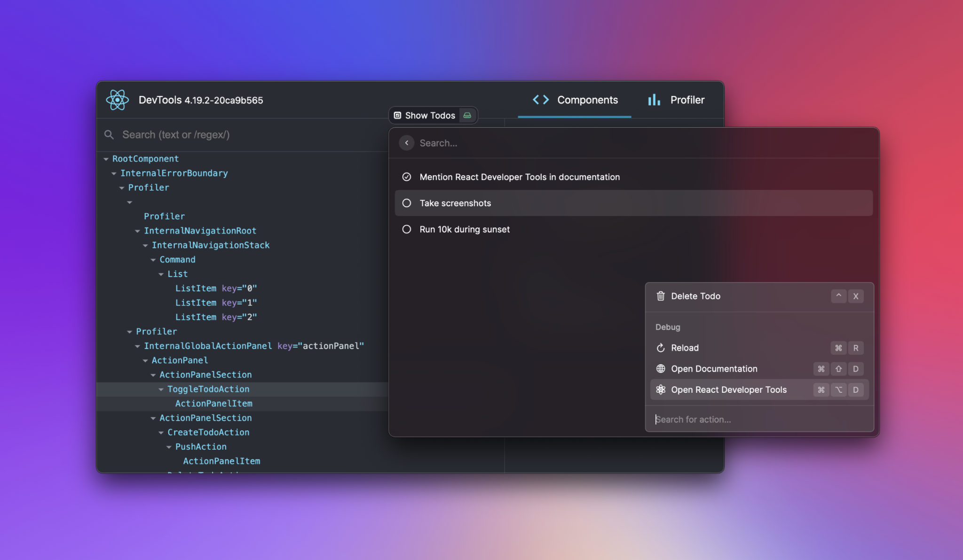The height and width of the screenshot is (560, 963).
Task: Collapse the unnamed arrow above the Profiler leaf
Action: pos(130,202)
